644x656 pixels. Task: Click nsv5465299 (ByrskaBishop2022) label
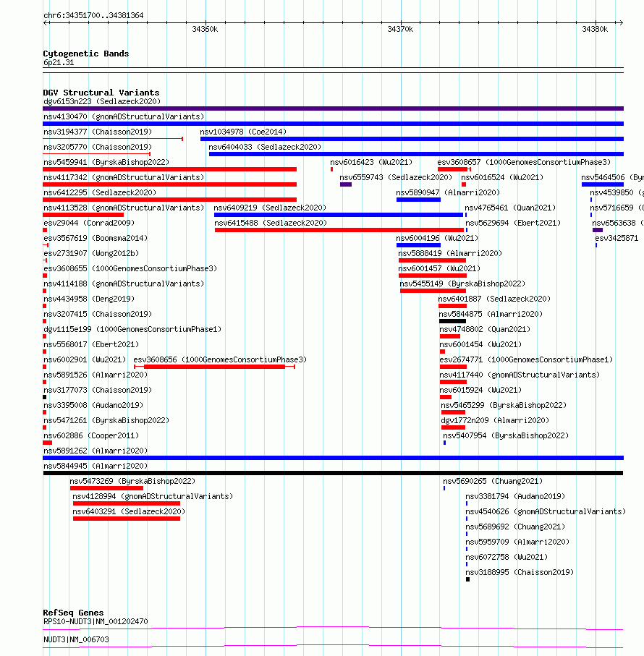[x=504, y=406]
